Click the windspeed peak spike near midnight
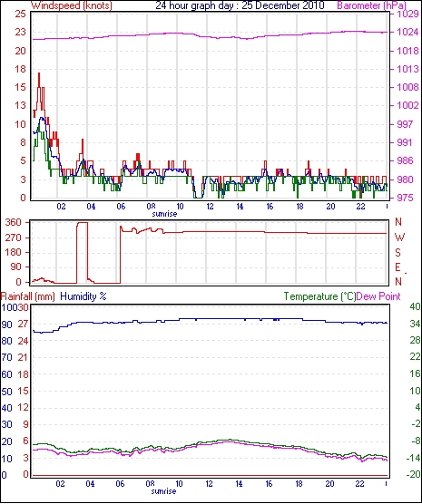The width and height of the screenshot is (422, 504). 39,77
